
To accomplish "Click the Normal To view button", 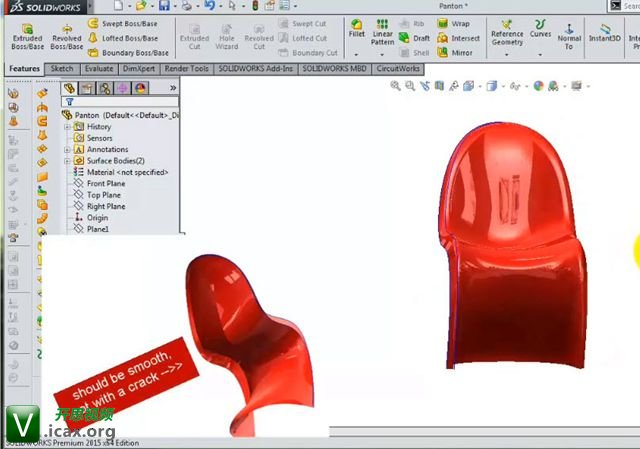I will coord(569,37).
